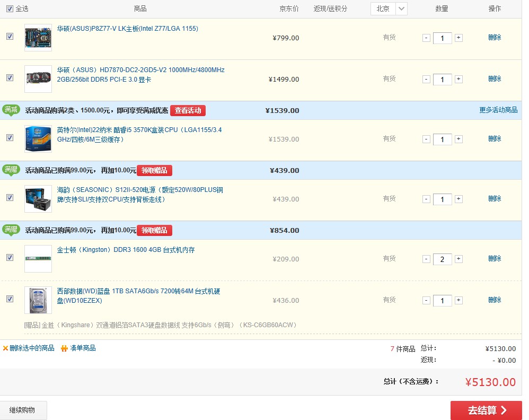Click 满赠 badge above Kingston memory
529x420 pixels.
(11, 230)
